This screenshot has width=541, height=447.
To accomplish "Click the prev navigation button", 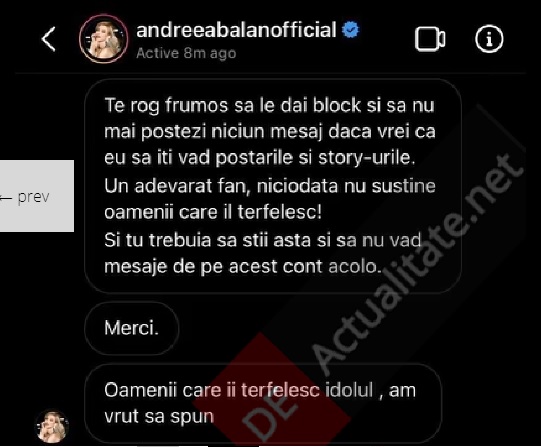I will 37,196.
